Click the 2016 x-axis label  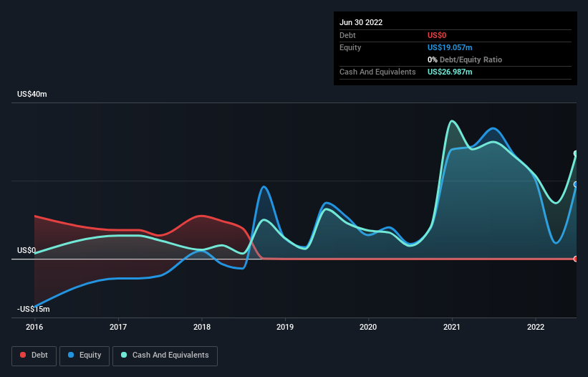coord(34,327)
